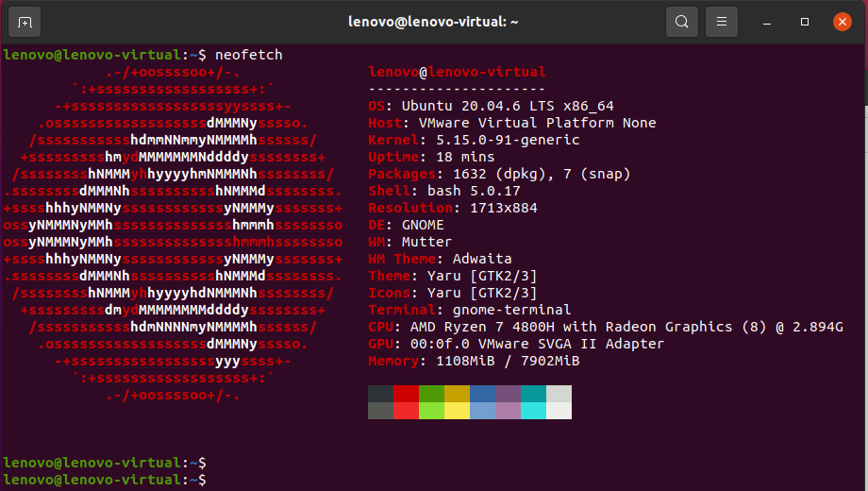Click the window title lenovo@lenovo-virtual
The width and height of the screenshot is (868, 491).
[433, 22]
